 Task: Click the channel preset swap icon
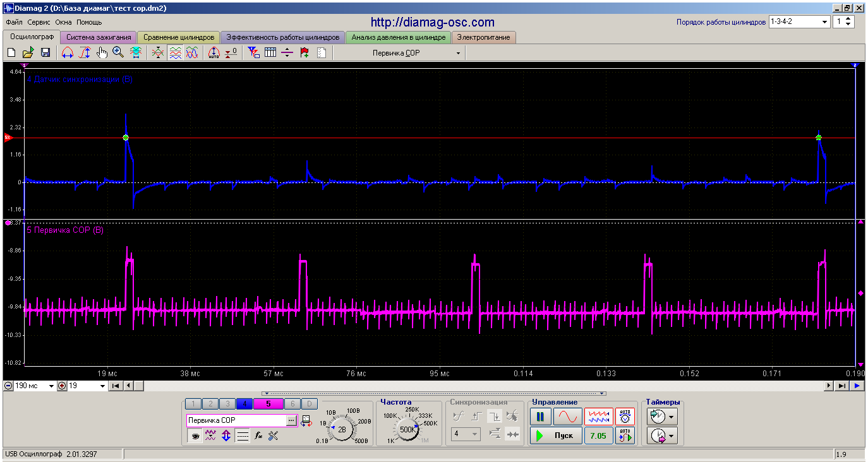306,421
